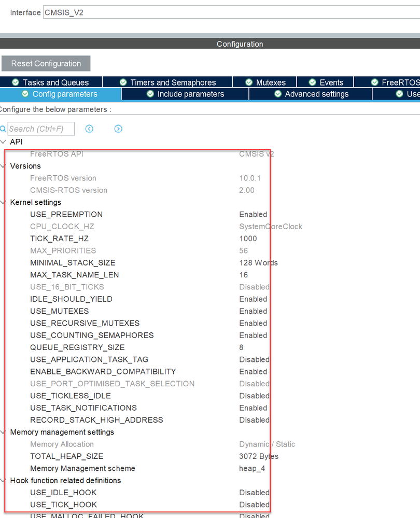Select the USE_PREEMPTION Enabled value
This screenshot has width=420, height=518.
(253, 214)
